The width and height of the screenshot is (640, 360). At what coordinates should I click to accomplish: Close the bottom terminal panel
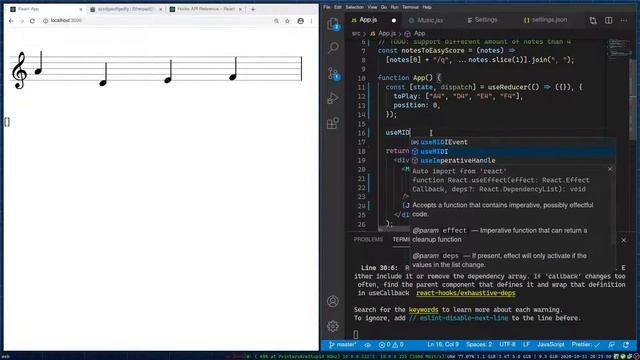coord(624,240)
